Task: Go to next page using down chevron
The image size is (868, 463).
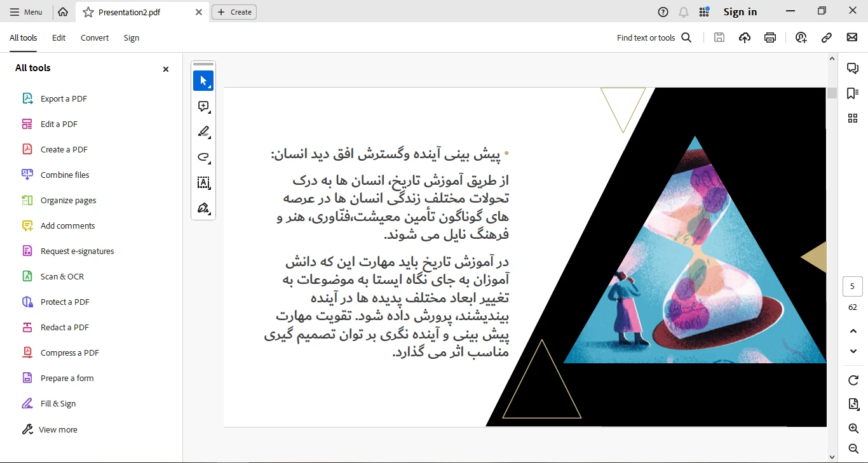Action: click(853, 351)
